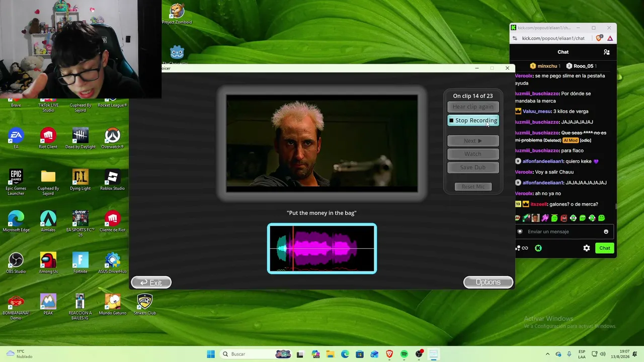Open the Windows Start menu
This screenshot has width=644, height=362.
click(x=211, y=354)
